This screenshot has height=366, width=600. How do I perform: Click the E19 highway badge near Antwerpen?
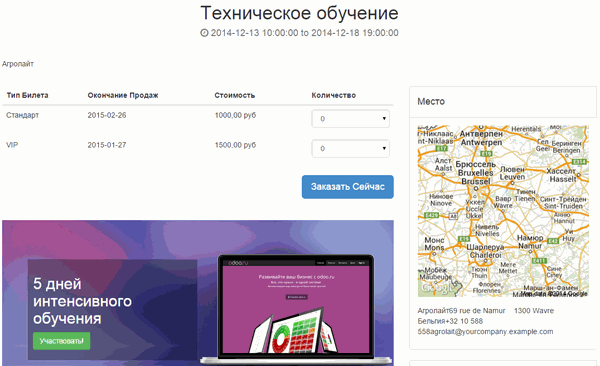tap(486, 154)
